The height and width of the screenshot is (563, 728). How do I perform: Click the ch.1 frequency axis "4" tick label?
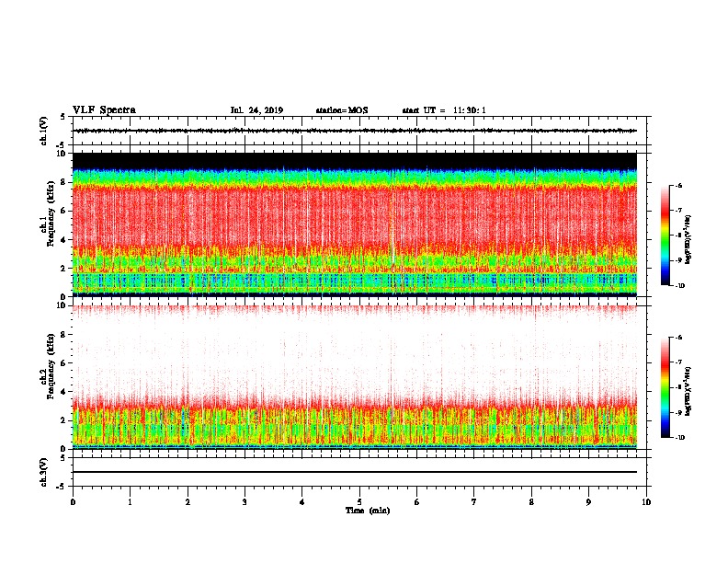coord(64,240)
